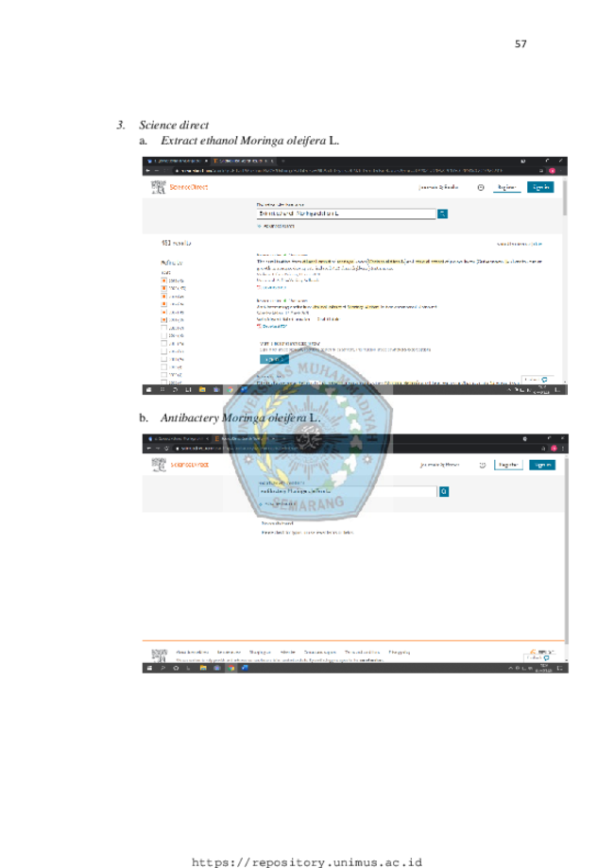This screenshot has width=614, height=868.
Task: Expand Advanced search in upper screenshot
Action: point(276,226)
